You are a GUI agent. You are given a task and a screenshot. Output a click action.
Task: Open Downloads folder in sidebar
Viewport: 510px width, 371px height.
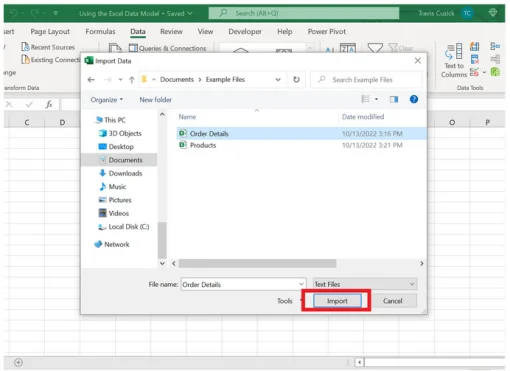point(120,173)
